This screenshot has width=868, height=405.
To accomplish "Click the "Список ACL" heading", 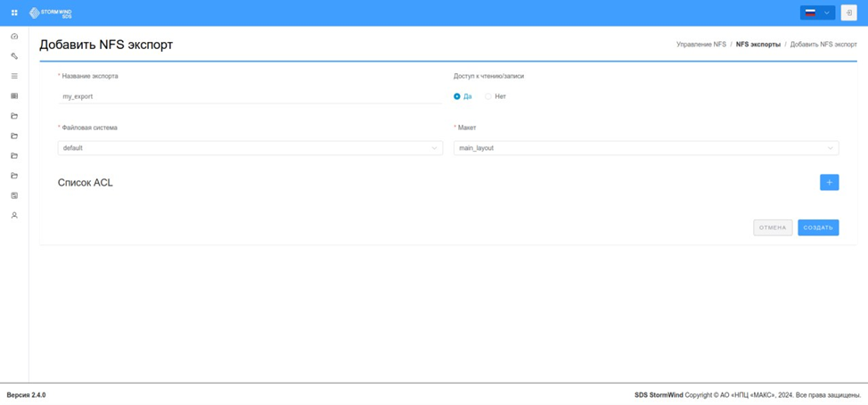I will point(86,183).
